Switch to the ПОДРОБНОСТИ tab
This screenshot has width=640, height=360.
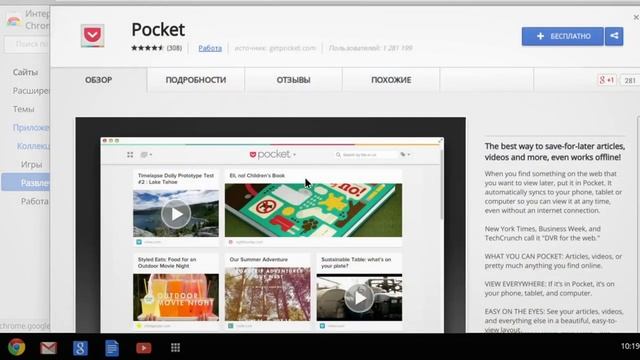[196, 80]
